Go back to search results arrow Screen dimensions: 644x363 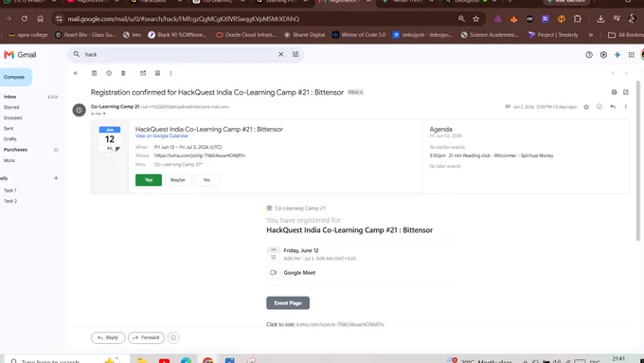(76, 73)
